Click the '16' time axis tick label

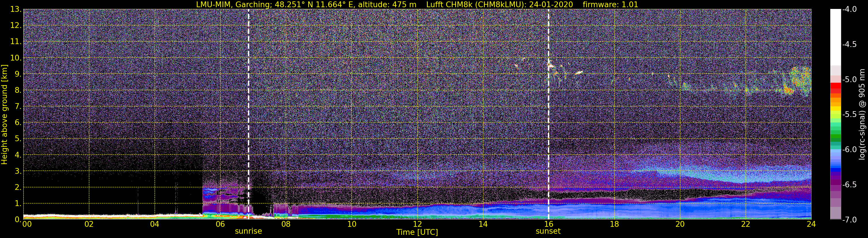[x=548, y=224]
